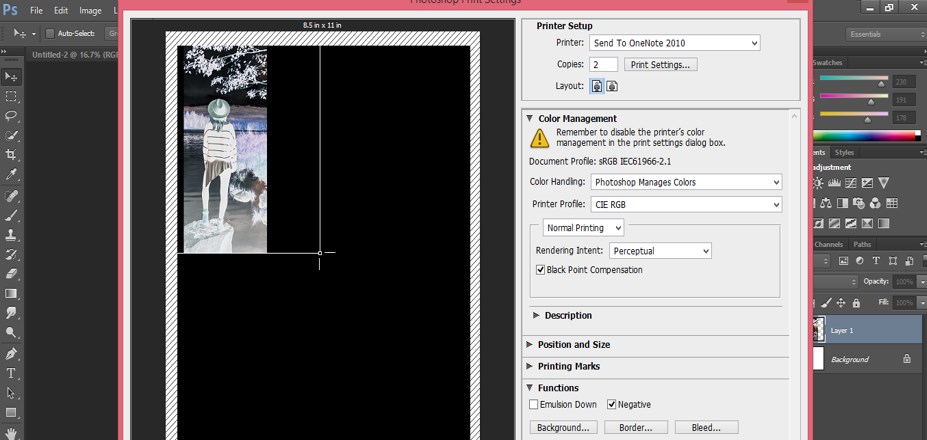Toggle lock image pixels brush icon
Viewport: 927px width, 440px height.
[x=827, y=303]
